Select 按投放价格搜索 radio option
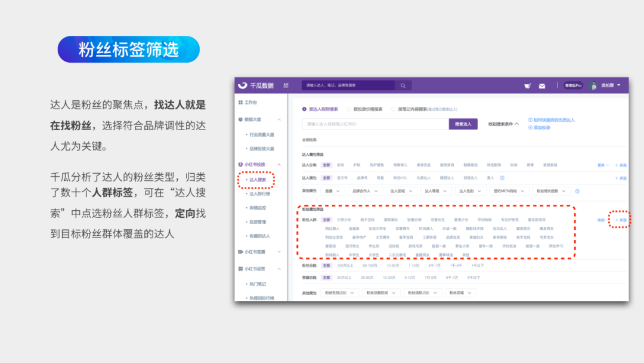The width and height of the screenshot is (644, 363). click(349, 109)
